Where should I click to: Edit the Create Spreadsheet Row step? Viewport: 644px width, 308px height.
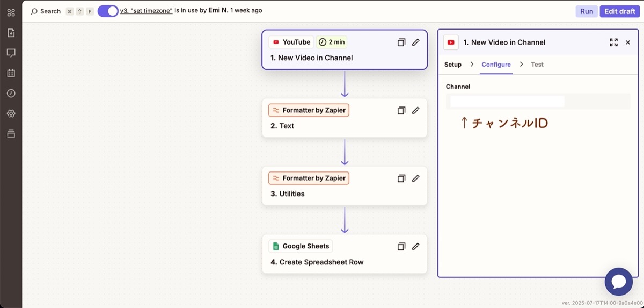coord(415,247)
